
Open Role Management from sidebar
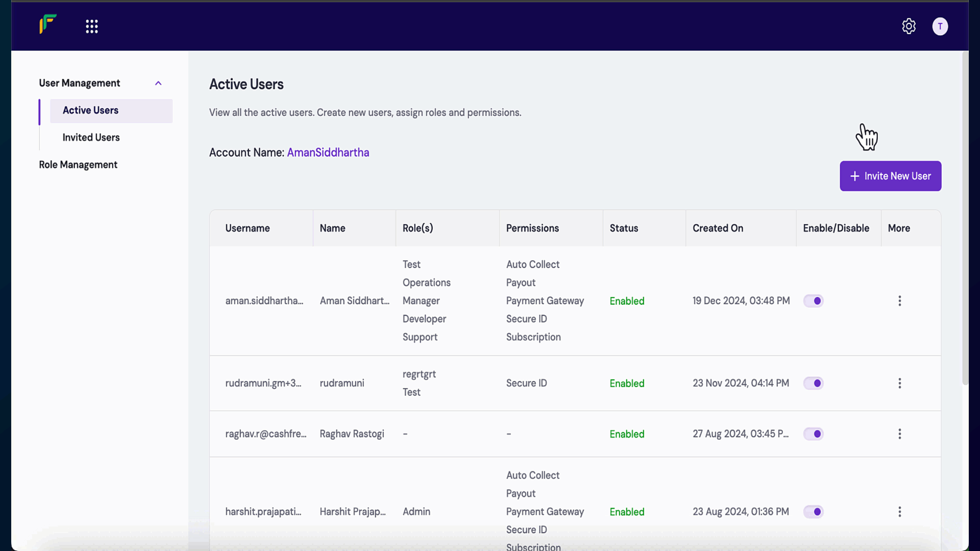point(78,165)
